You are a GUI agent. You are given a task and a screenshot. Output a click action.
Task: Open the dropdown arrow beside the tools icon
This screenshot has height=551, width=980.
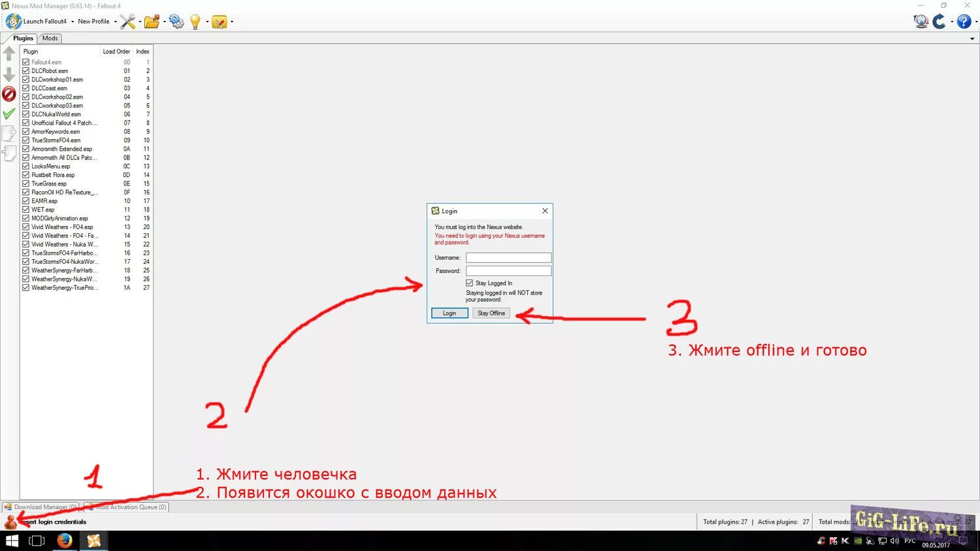(x=139, y=22)
